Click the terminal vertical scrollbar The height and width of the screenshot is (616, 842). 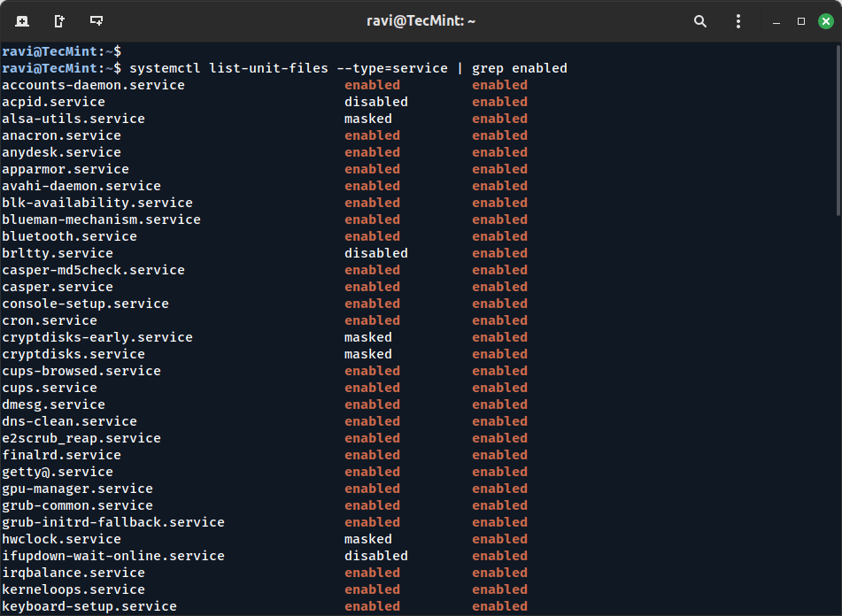click(x=838, y=131)
